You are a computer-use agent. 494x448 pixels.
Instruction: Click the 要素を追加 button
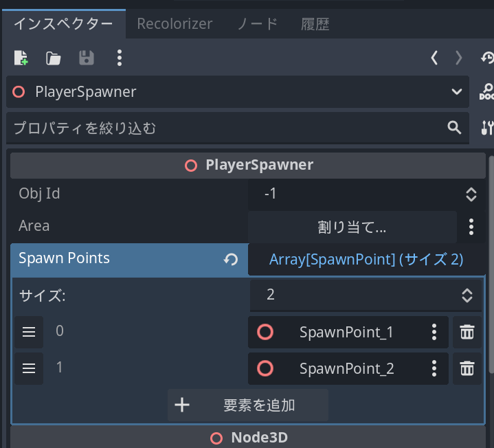pos(248,405)
